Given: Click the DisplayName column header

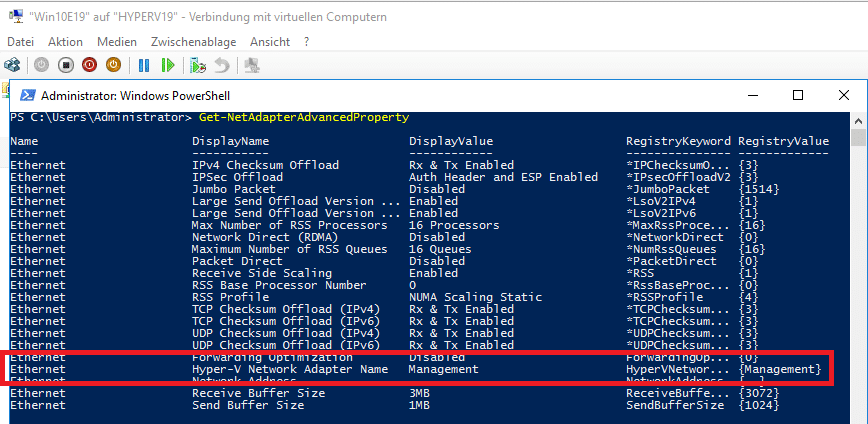Looking at the screenshot, I should tap(230, 141).
